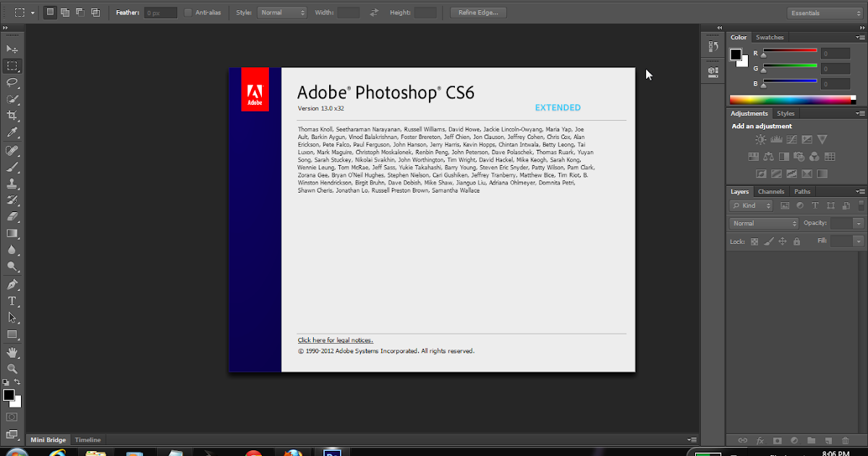This screenshot has width=868, height=456.
Task: Reset default foreground and background colors
Action: pos(7,382)
